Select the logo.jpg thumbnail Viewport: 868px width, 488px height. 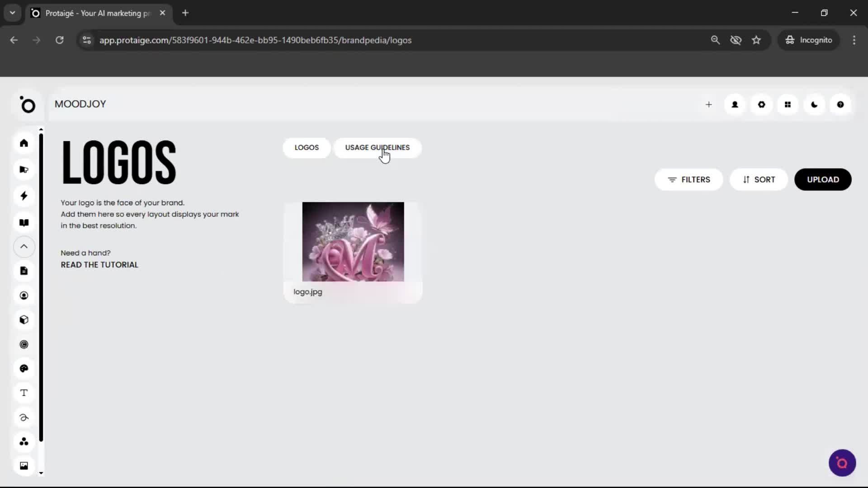click(x=353, y=242)
